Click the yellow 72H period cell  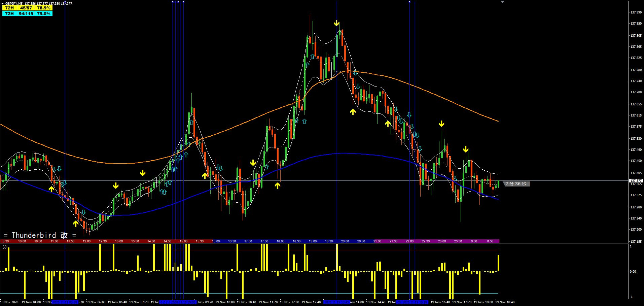point(9,8)
